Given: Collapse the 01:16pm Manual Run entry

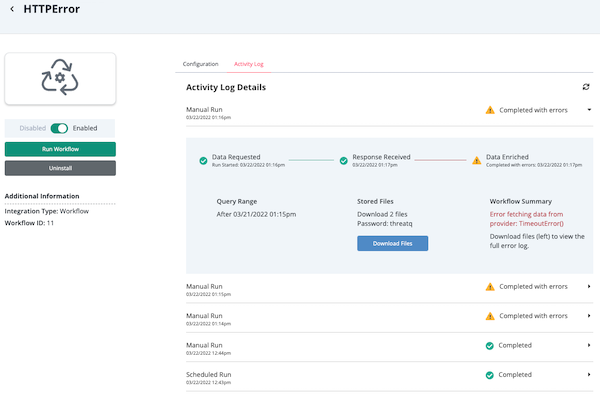Looking at the screenshot, I should coord(589,110).
